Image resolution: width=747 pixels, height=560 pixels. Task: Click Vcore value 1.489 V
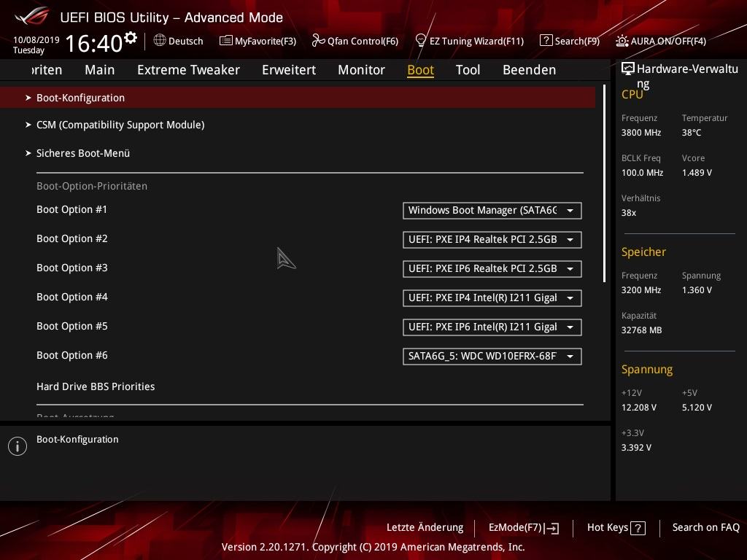697,173
